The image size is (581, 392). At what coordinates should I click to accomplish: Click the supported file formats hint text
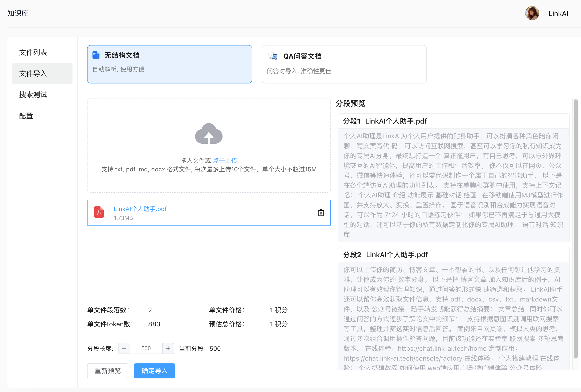pos(209,170)
